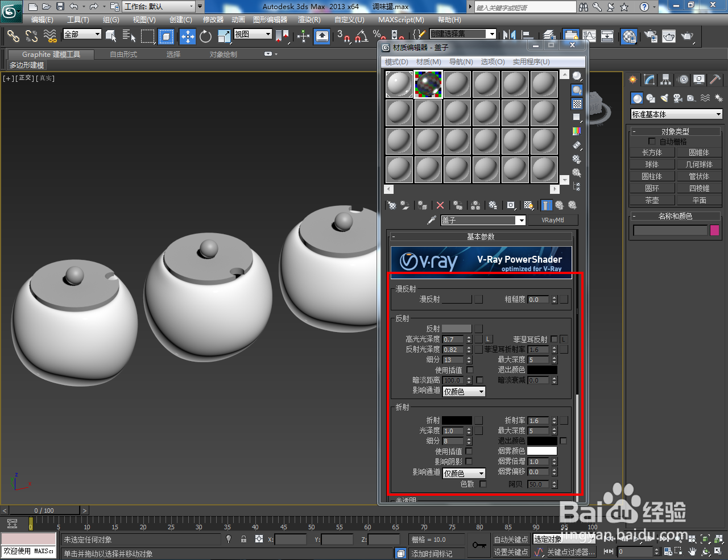728x560 pixels.
Task: Click the white 烟雾颜色 swatch
Action: click(542, 451)
